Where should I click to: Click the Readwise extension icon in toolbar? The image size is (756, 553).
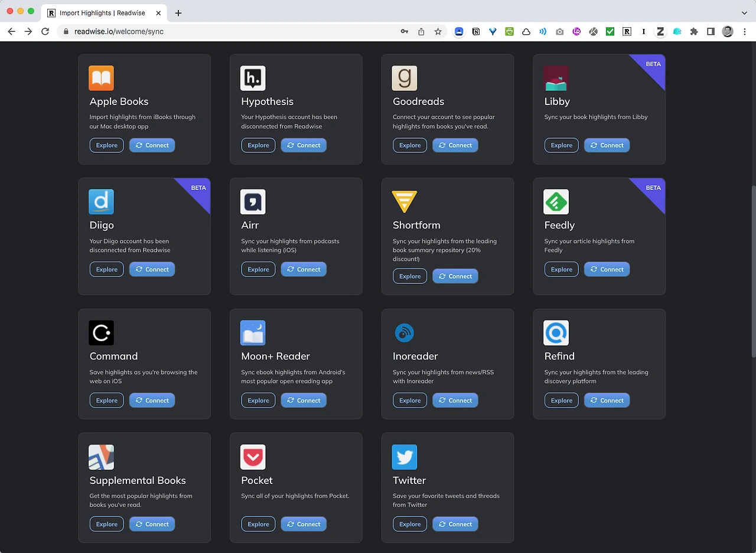pyautogui.click(x=627, y=31)
